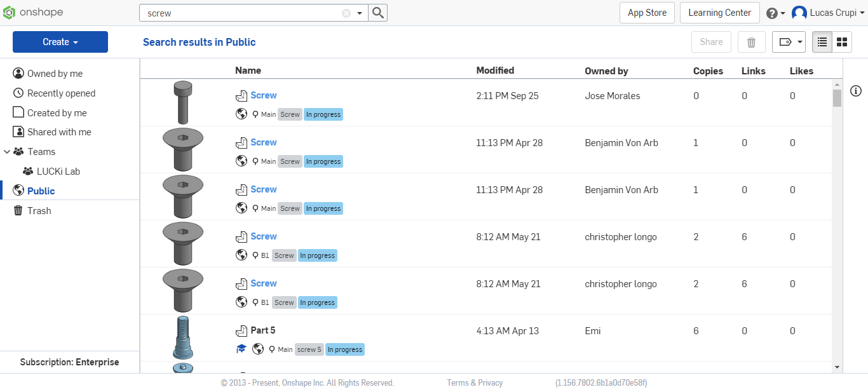
Task: Open Part 5 document
Action: (263, 330)
